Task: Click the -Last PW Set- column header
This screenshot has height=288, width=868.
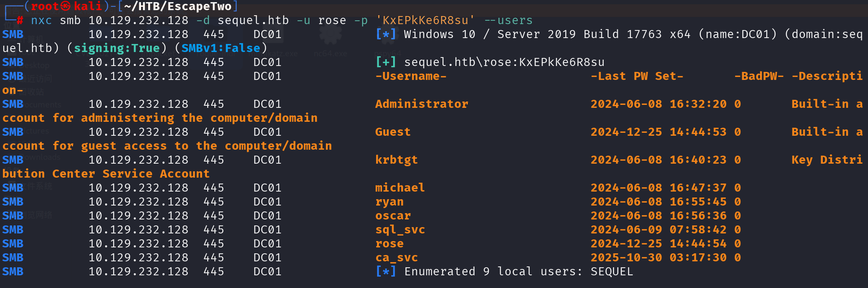Action: (x=637, y=76)
